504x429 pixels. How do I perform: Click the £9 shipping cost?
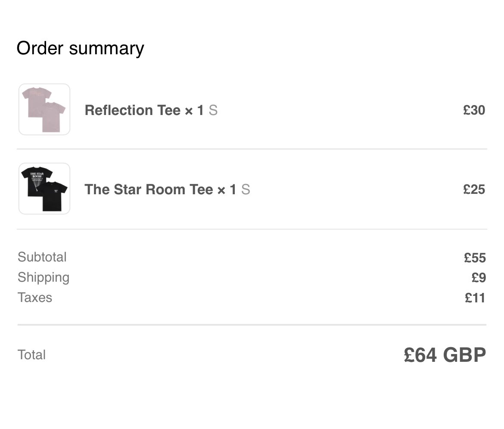click(x=479, y=278)
